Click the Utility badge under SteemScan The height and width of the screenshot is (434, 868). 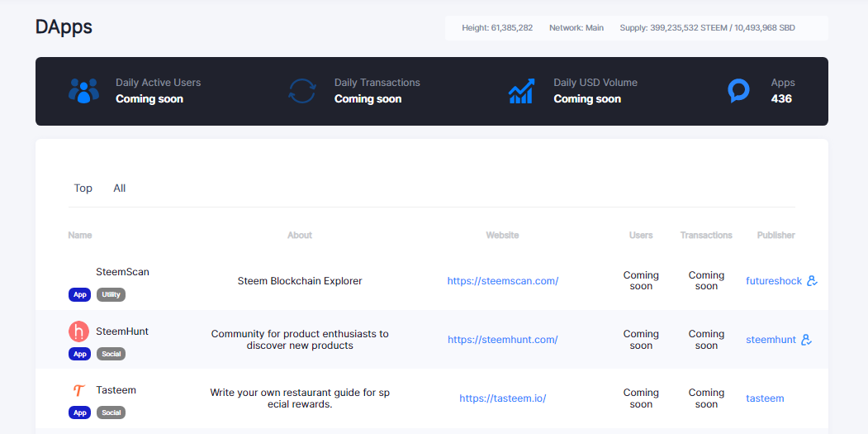point(111,295)
